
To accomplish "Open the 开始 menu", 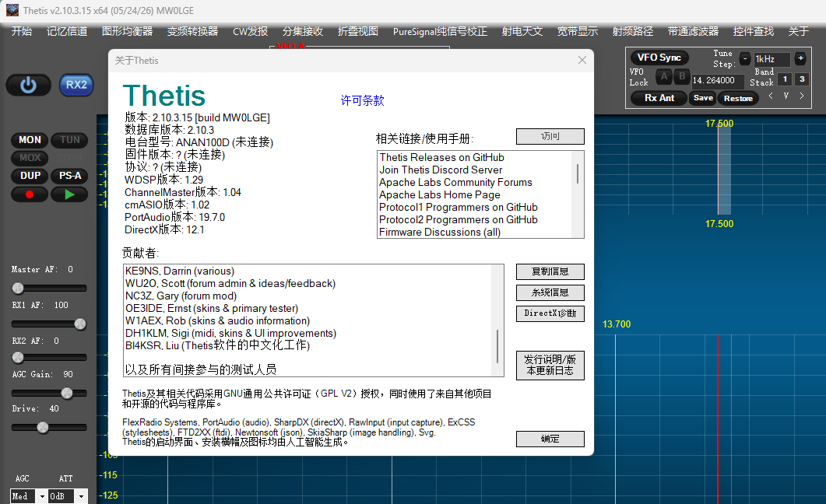I will click(x=22, y=32).
